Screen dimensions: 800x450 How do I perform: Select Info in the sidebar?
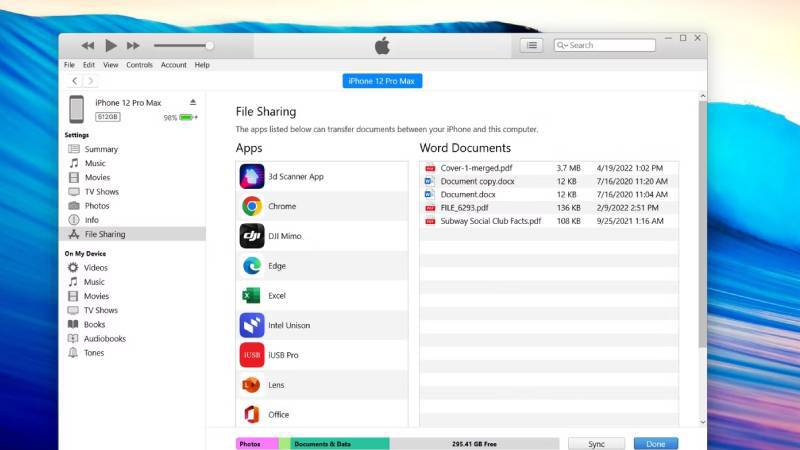tap(92, 220)
